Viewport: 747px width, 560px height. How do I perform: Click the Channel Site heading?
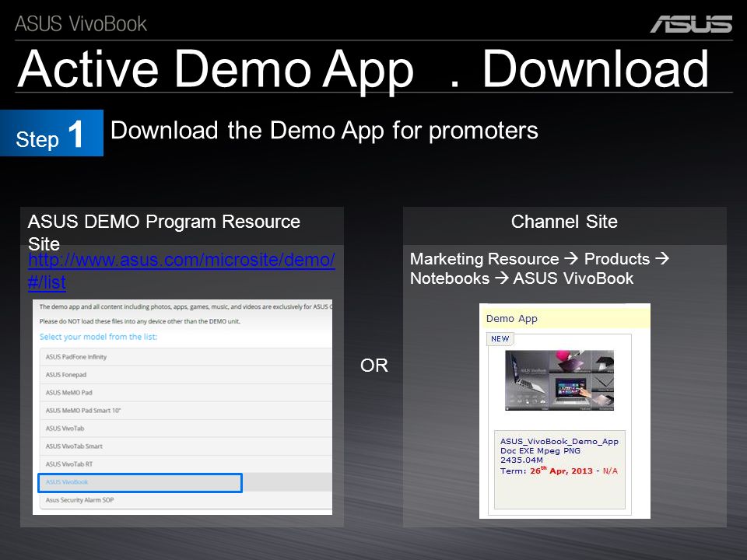click(565, 222)
